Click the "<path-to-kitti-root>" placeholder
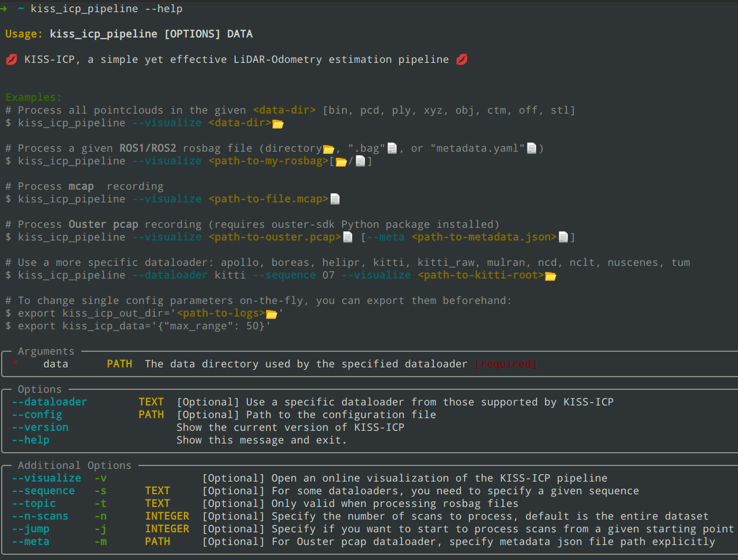Screen dimensions: 738x560 481,275
